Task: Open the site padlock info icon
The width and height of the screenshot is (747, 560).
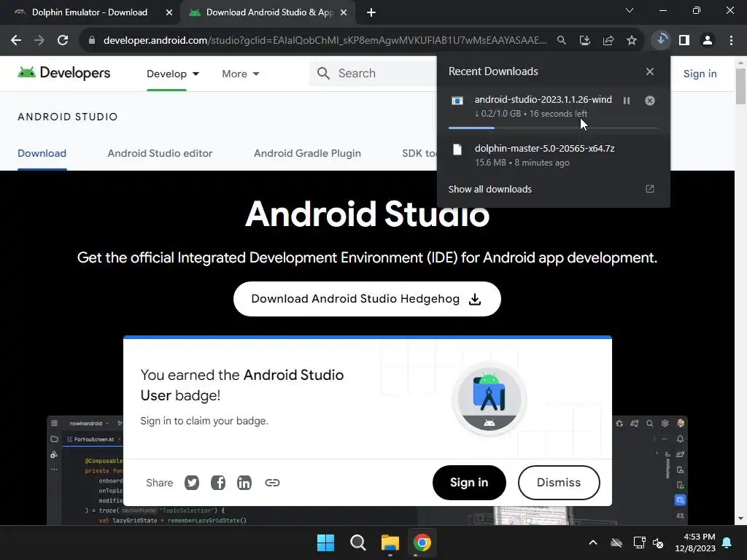Action: coord(92,41)
